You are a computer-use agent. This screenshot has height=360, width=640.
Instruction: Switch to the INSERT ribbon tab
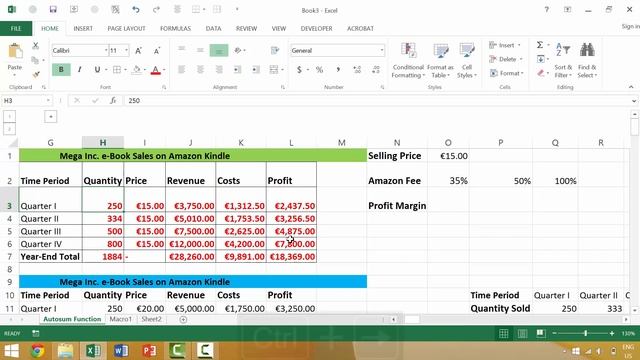coord(83,29)
